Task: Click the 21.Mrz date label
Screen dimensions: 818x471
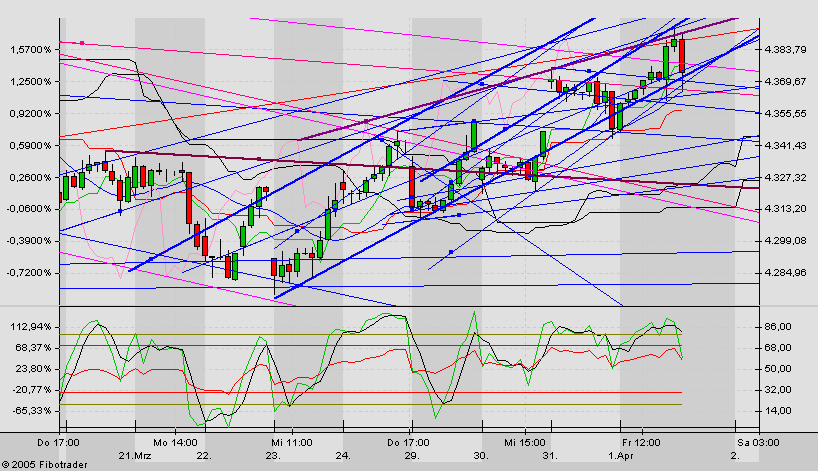Action: point(135,456)
